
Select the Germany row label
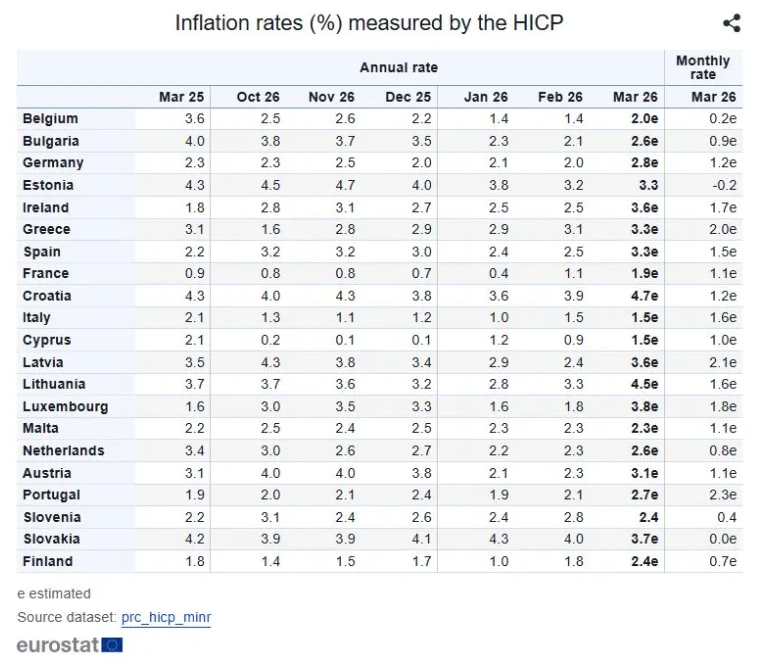[x=53, y=163]
